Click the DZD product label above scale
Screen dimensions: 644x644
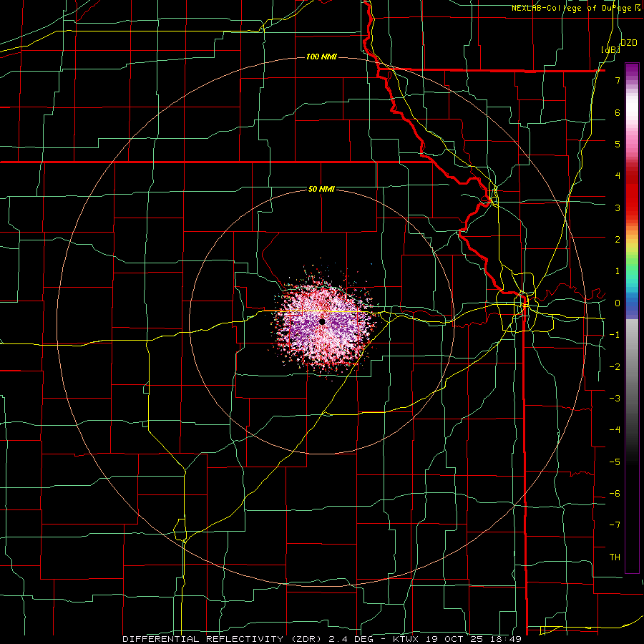(629, 42)
